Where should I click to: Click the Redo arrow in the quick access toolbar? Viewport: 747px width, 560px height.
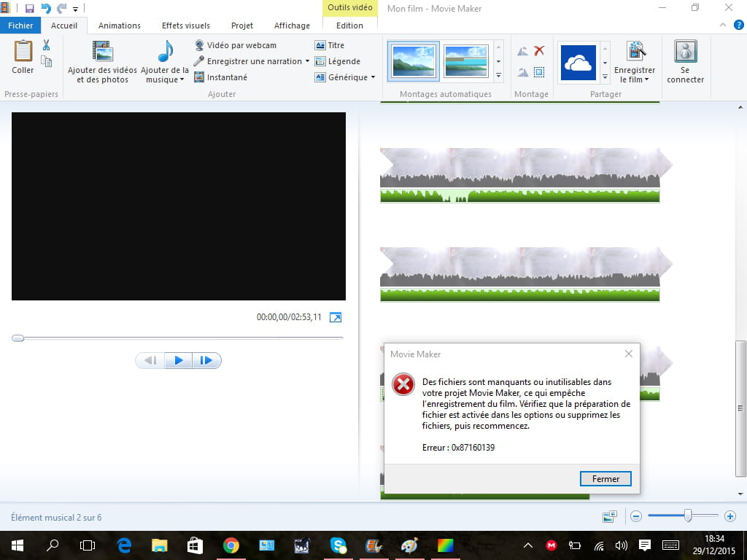(61, 9)
